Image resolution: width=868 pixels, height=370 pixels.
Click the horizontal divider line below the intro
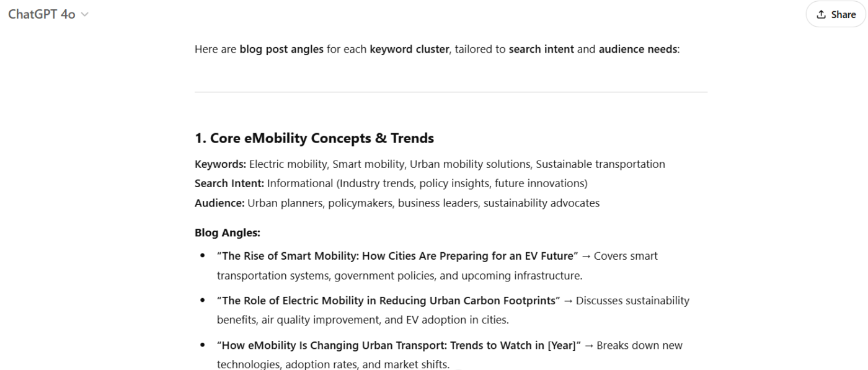451,92
